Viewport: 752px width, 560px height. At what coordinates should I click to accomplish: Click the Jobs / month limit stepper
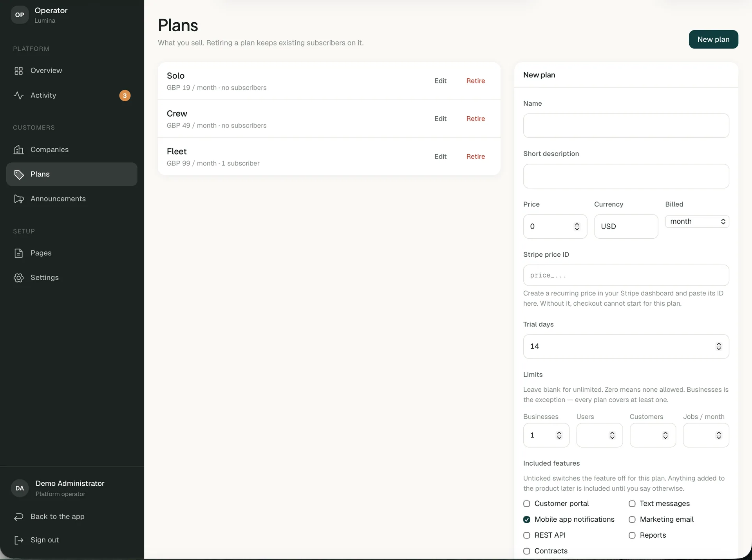pos(719,435)
